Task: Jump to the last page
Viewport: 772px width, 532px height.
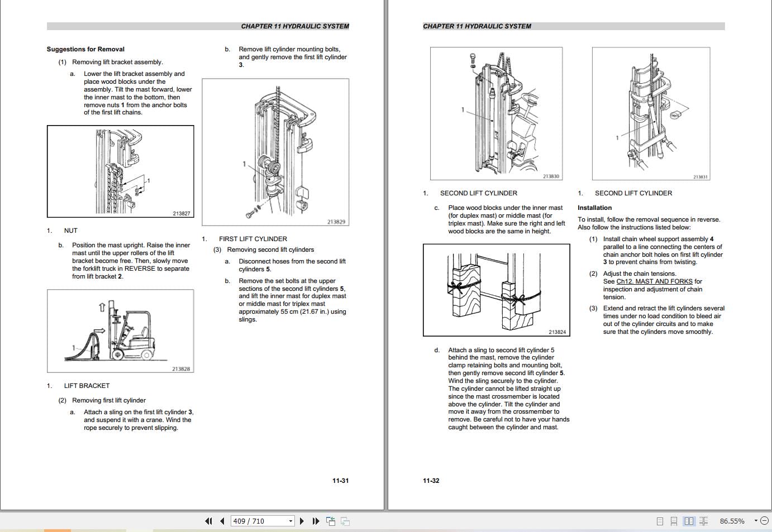Action: click(x=316, y=521)
